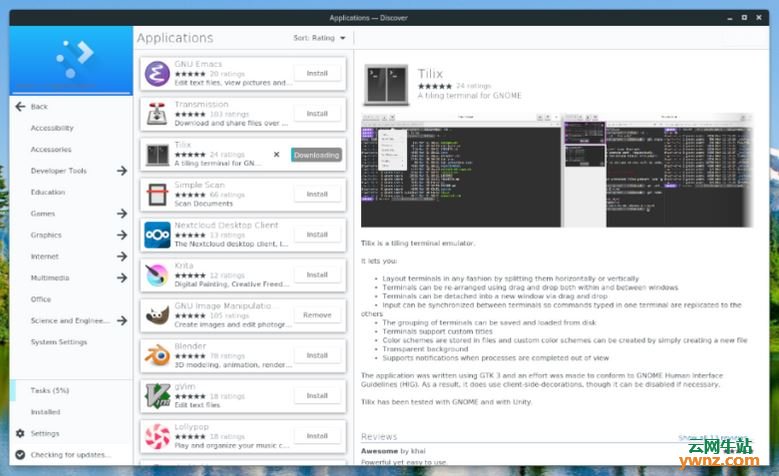Install Simple Scan

317,194
